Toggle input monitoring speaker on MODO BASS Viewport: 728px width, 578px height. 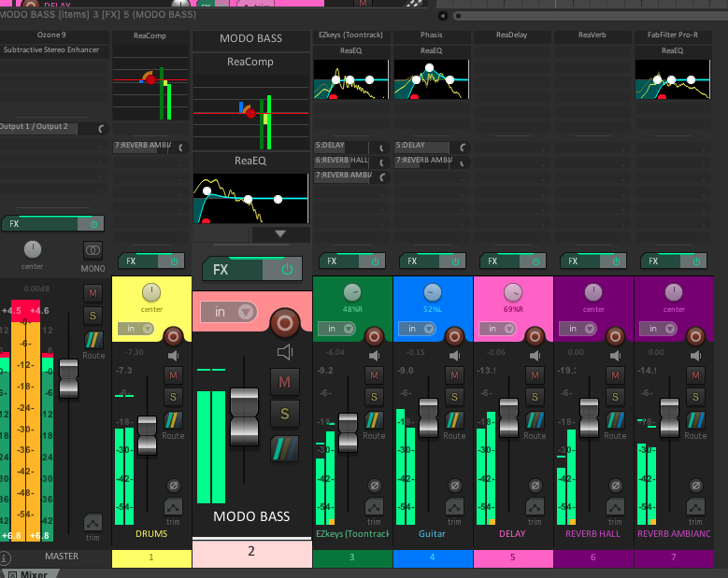pos(285,352)
